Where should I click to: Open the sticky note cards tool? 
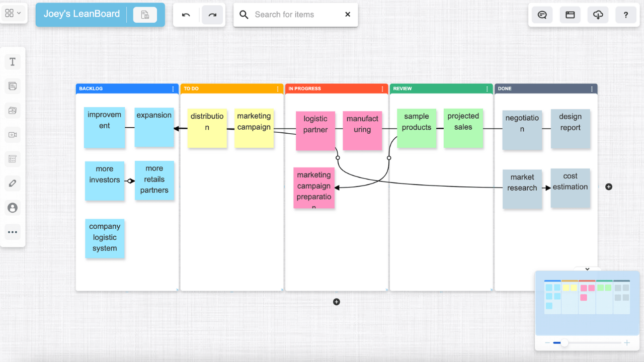pos(12,85)
